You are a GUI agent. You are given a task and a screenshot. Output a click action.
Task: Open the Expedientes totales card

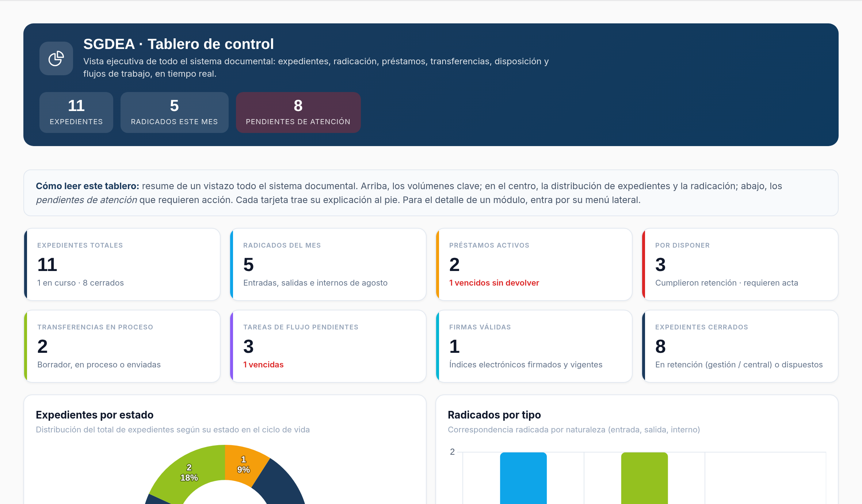pos(122,264)
